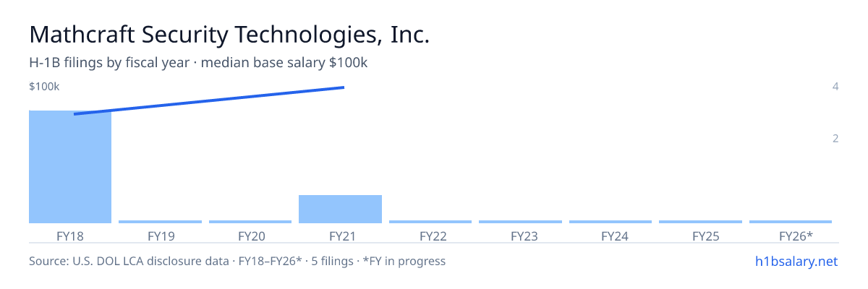Click the FY18 axis label

pyautogui.click(x=70, y=236)
